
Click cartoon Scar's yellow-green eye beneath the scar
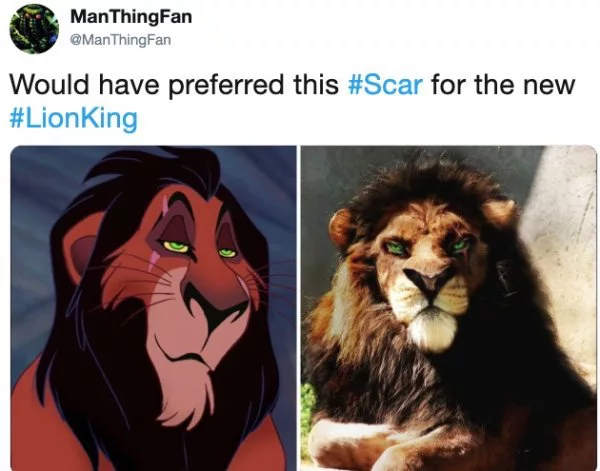[x=176, y=246]
